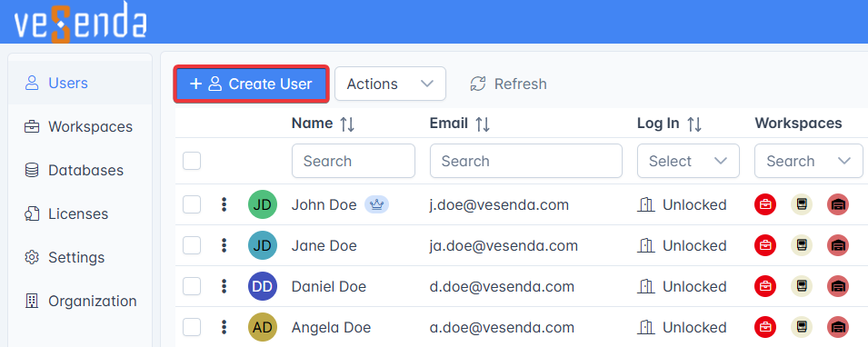Click beige workspace icon in Angela Doe row
This screenshot has height=347, width=868.
[801, 327]
